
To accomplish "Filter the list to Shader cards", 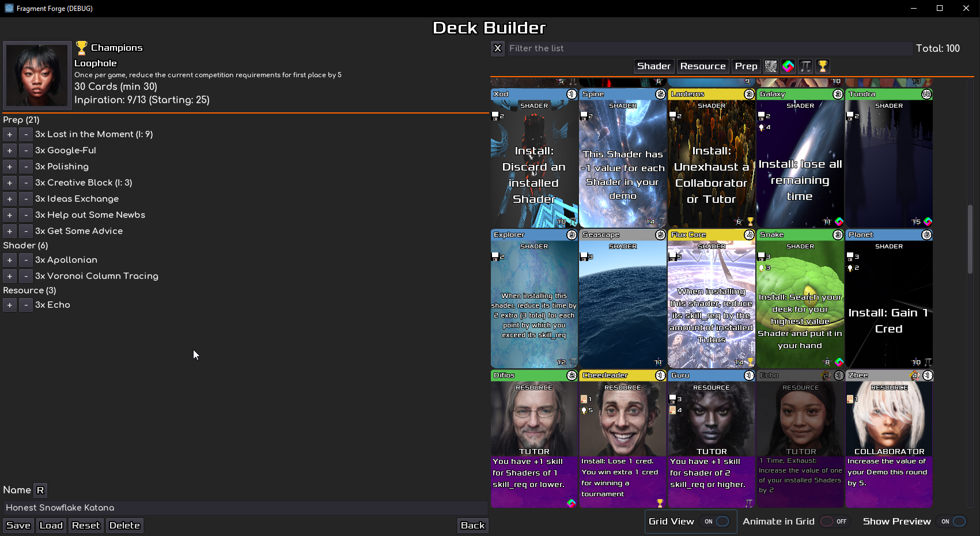I will (654, 66).
